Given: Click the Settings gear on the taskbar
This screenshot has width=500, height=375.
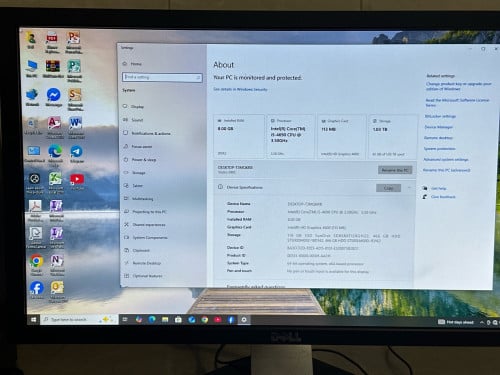Looking at the screenshot, I should pyautogui.click(x=244, y=320).
